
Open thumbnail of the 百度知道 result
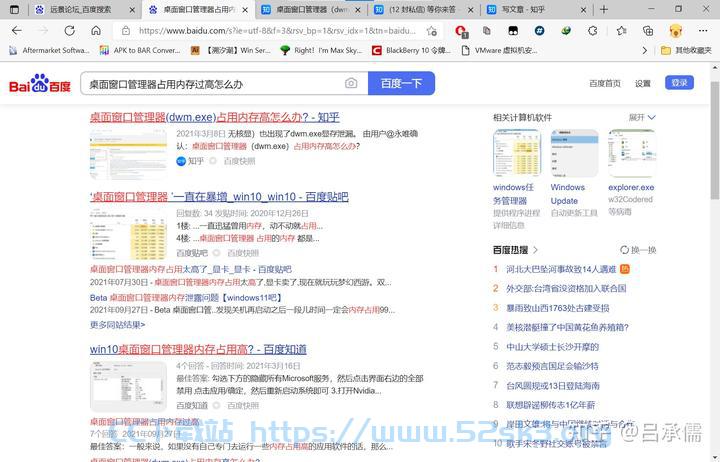point(128,387)
